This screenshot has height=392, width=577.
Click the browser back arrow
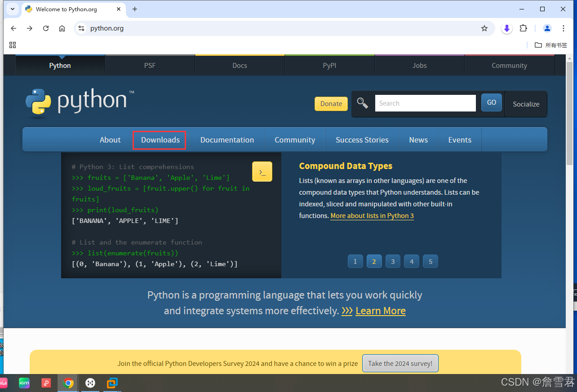(13, 28)
